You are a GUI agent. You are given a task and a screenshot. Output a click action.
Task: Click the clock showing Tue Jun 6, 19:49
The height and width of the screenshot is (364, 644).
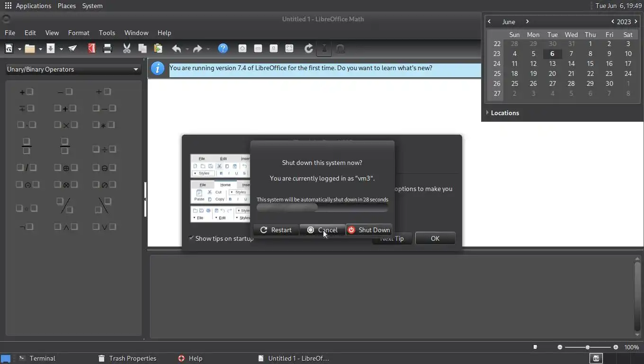pos(618,6)
